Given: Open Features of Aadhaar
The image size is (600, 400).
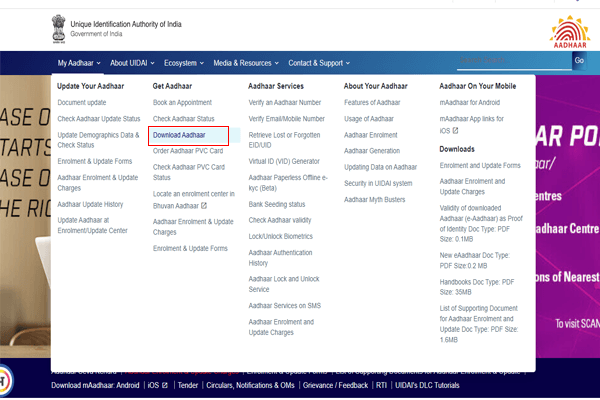Looking at the screenshot, I should tap(372, 103).
